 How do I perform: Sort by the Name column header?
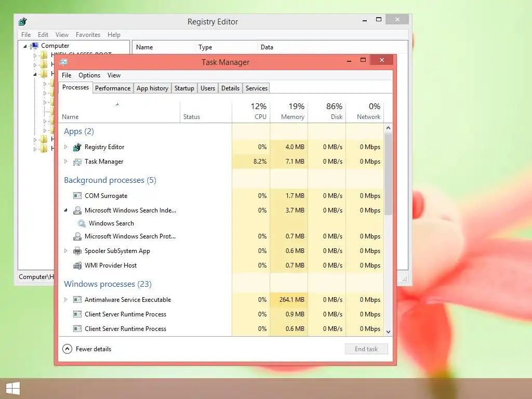pyautogui.click(x=119, y=112)
